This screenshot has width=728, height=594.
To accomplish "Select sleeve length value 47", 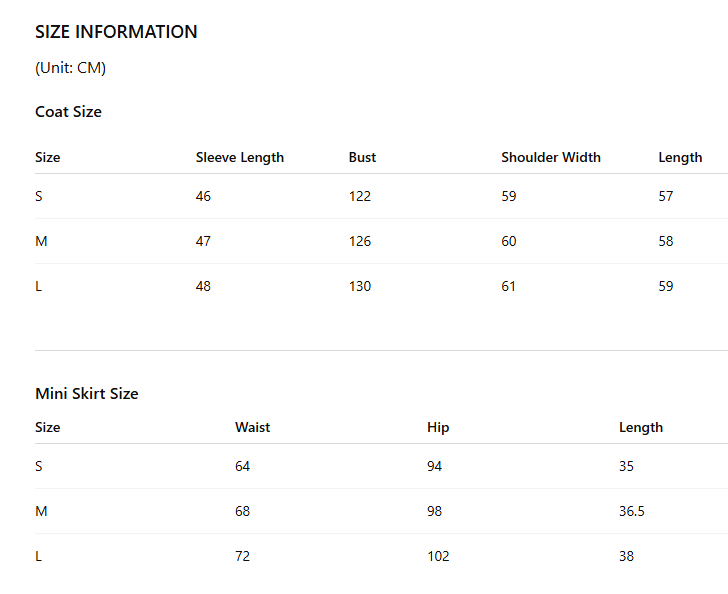I will pos(203,241).
